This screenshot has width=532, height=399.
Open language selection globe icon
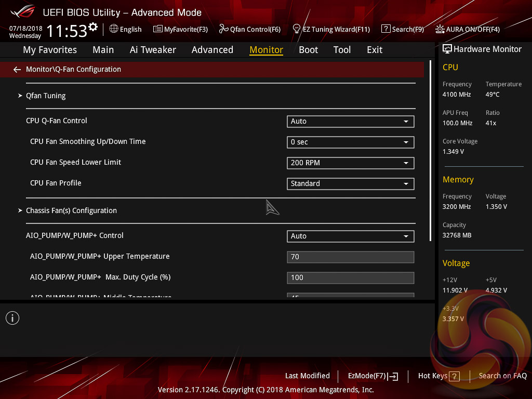click(114, 29)
